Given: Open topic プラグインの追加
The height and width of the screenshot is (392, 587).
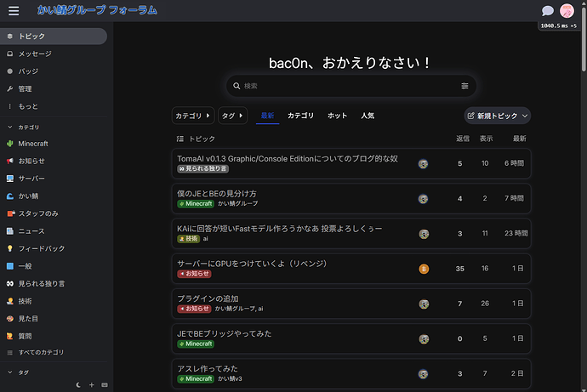Looking at the screenshot, I should (208, 298).
